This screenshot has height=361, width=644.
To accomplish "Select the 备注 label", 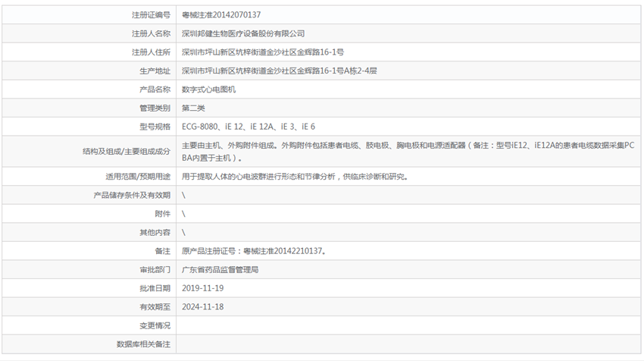I will (x=163, y=251).
